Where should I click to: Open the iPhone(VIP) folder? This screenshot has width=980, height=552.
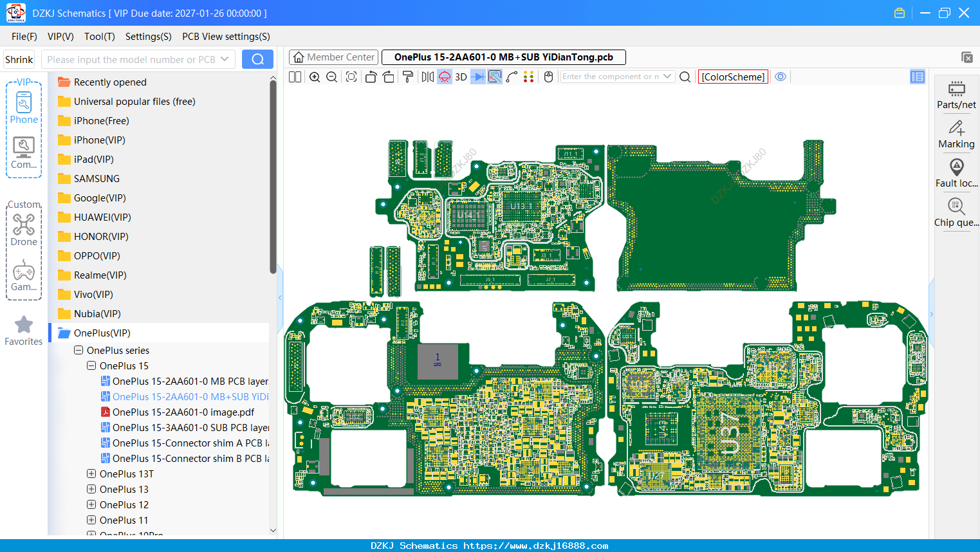pyautogui.click(x=91, y=140)
